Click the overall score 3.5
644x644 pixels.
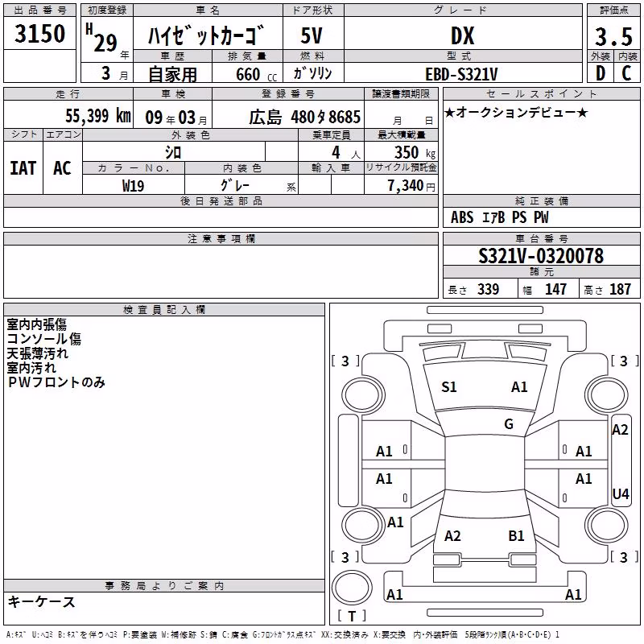pyautogui.click(x=613, y=37)
